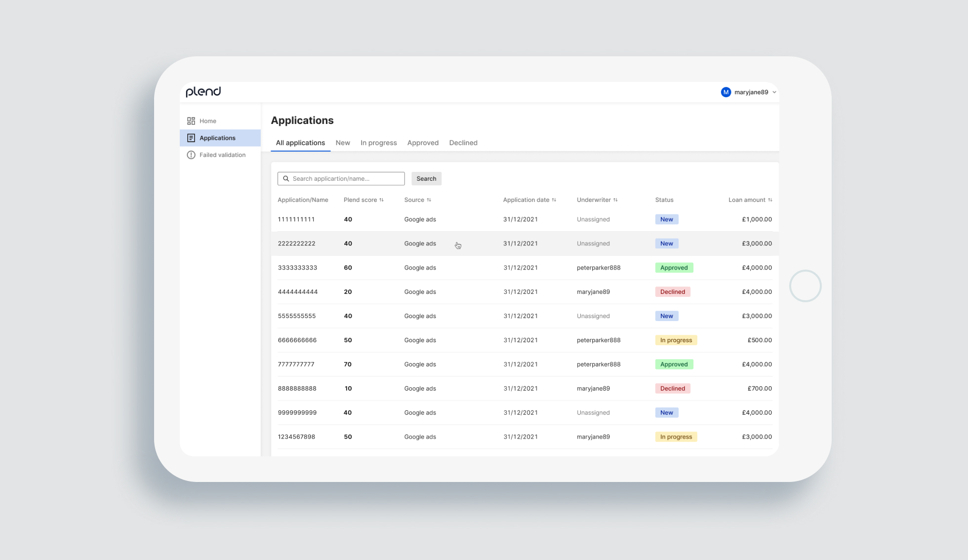Focus the Search application/name input field

coord(341,179)
